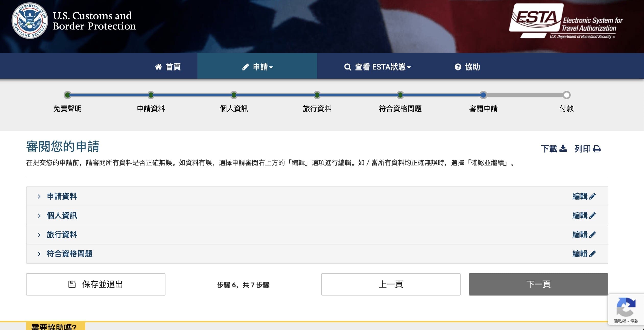The width and height of the screenshot is (644, 330).
Task: Click the reCAPTCHA badge icon
Action: pyautogui.click(x=626, y=307)
